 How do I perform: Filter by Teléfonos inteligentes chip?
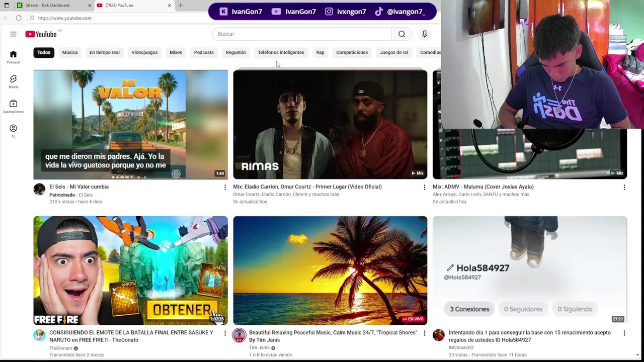pyautogui.click(x=281, y=52)
